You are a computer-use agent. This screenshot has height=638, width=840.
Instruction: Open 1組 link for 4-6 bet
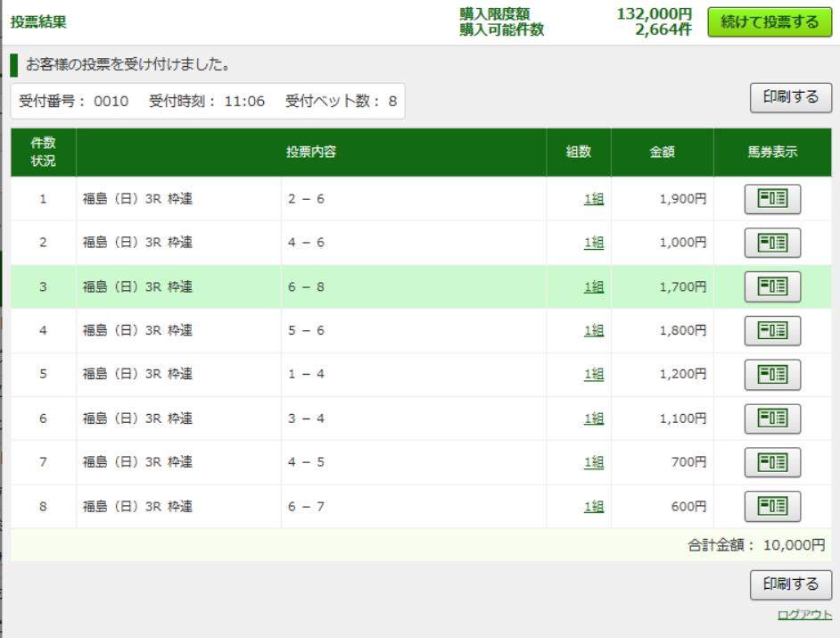click(594, 243)
